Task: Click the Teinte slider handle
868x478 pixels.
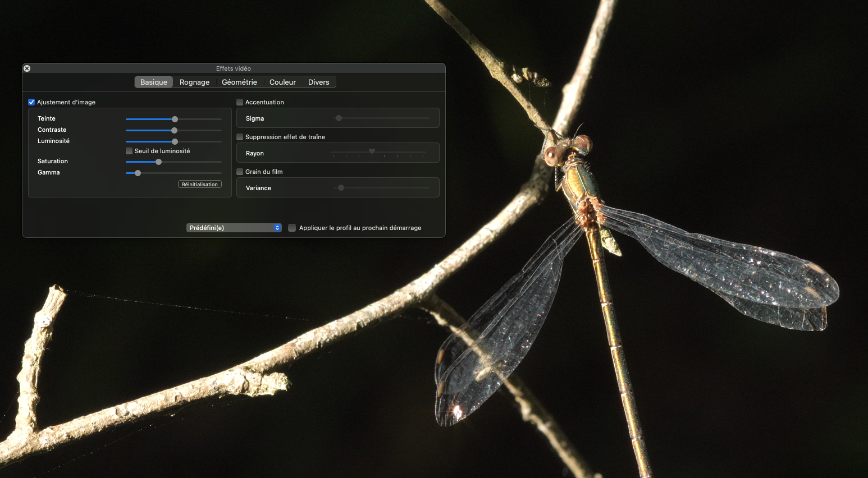Action: coord(175,119)
